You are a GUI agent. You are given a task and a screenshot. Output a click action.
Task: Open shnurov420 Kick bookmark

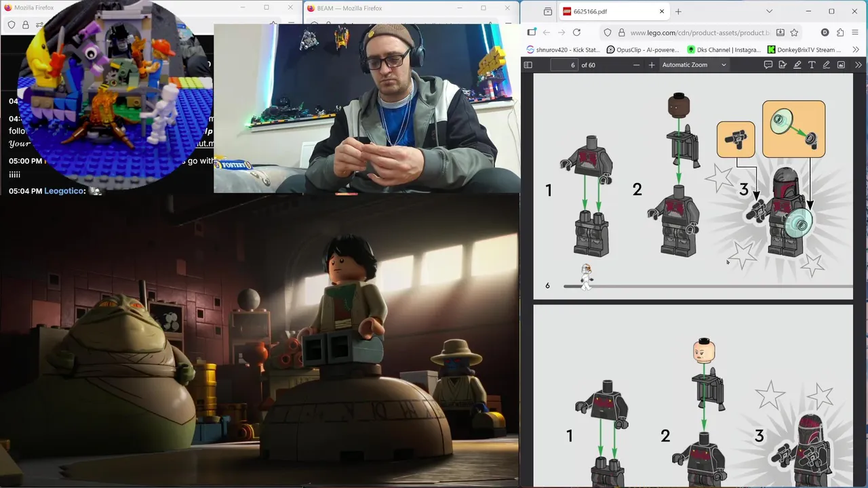(564, 49)
